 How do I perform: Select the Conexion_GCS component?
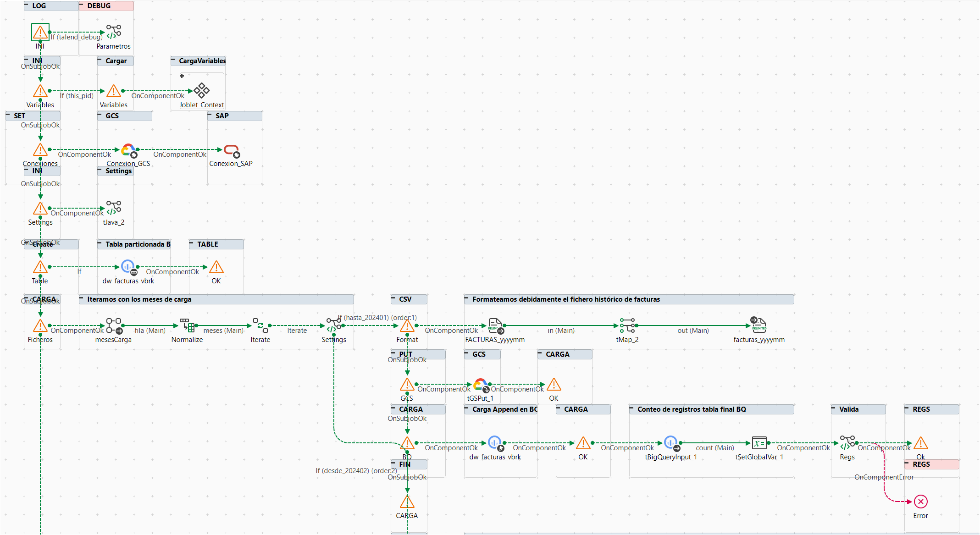[129, 150]
